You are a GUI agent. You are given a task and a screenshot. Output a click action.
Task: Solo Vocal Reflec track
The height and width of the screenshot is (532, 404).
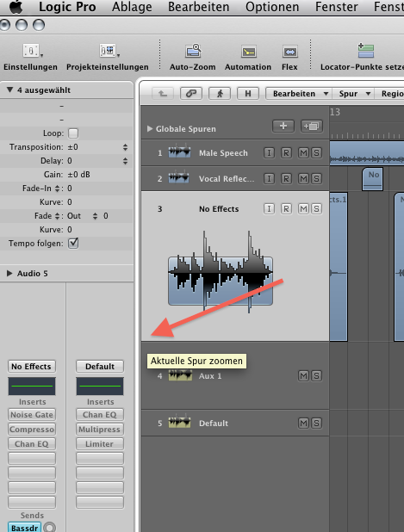pos(316,178)
